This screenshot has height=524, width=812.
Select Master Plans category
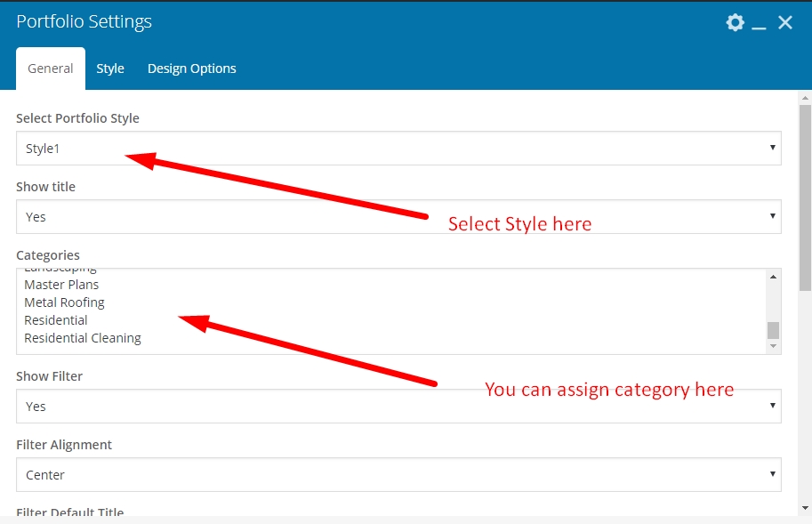pos(61,285)
